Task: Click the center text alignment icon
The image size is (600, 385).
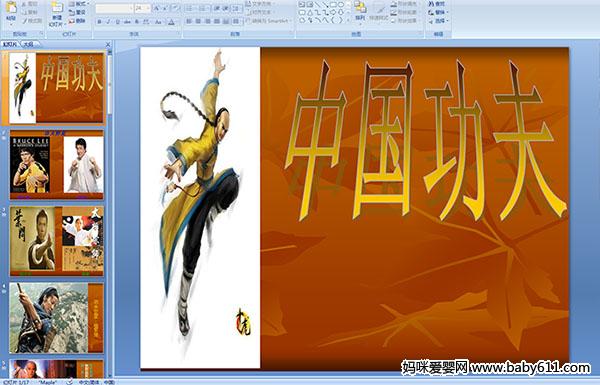Action: tap(198, 21)
